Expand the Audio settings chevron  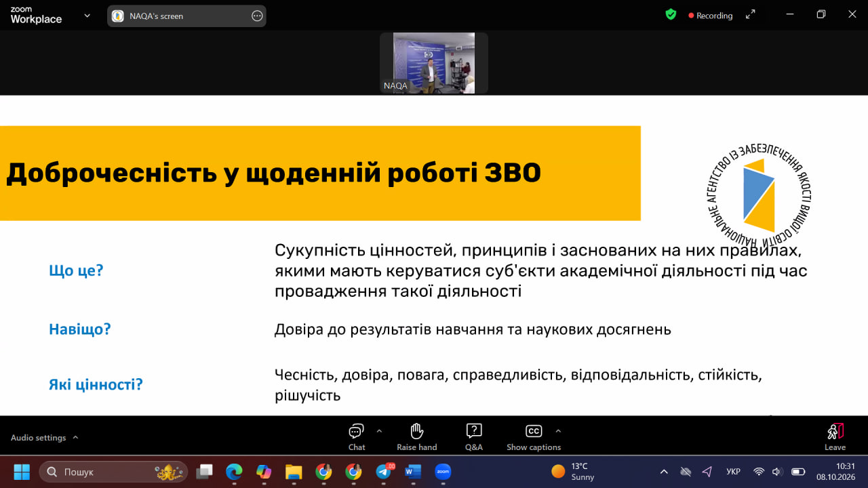click(x=75, y=437)
